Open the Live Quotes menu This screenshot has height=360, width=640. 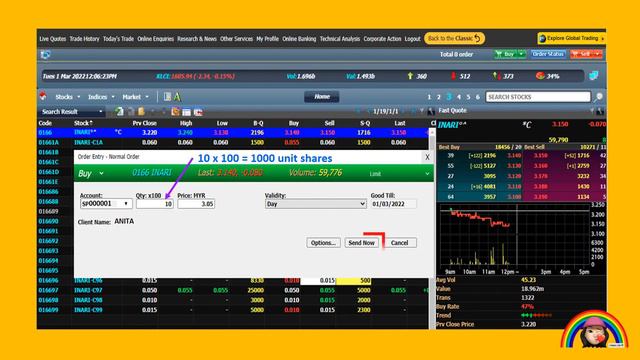tap(53, 39)
